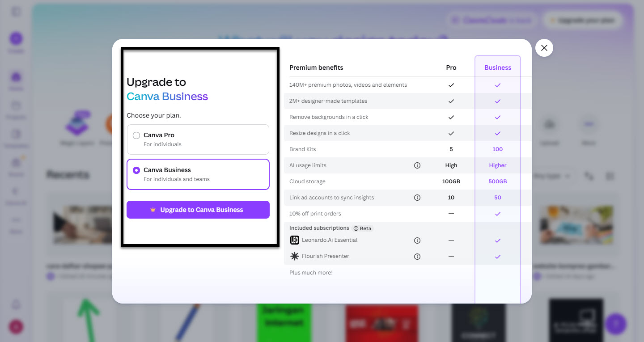
Task: Open the info tooltip beside AI usage limits
Action: (417, 165)
